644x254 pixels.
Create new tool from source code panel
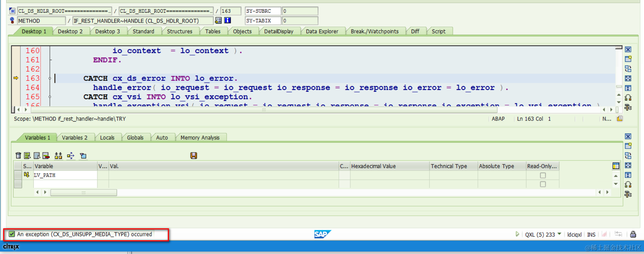tap(628, 59)
